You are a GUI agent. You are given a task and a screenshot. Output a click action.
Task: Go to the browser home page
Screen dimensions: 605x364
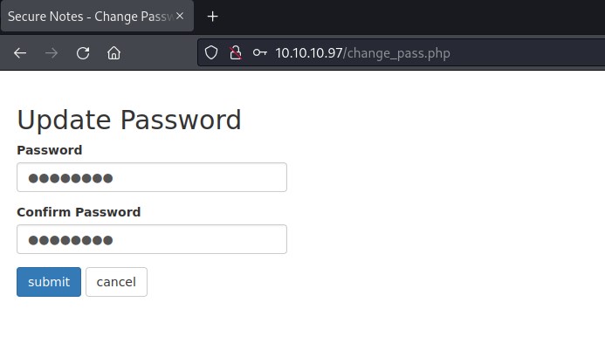click(113, 52)
